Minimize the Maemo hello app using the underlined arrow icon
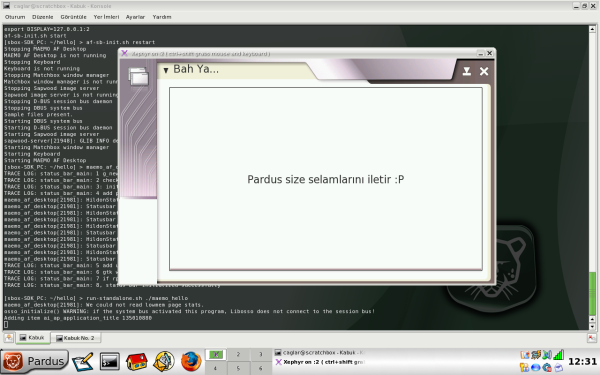Viewport: 600px width, 375px height. [466, 71]
